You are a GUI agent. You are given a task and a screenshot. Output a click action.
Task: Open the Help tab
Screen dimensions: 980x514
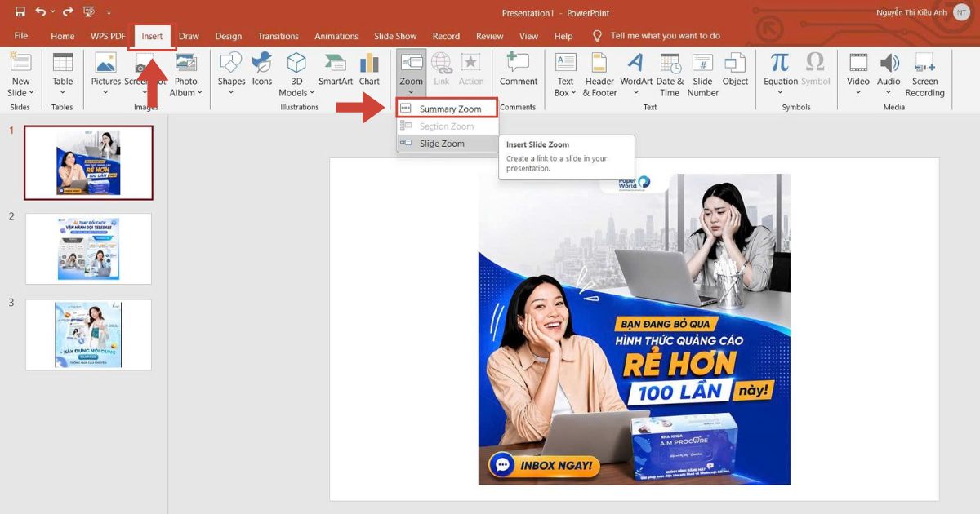[x=563, y=36]
